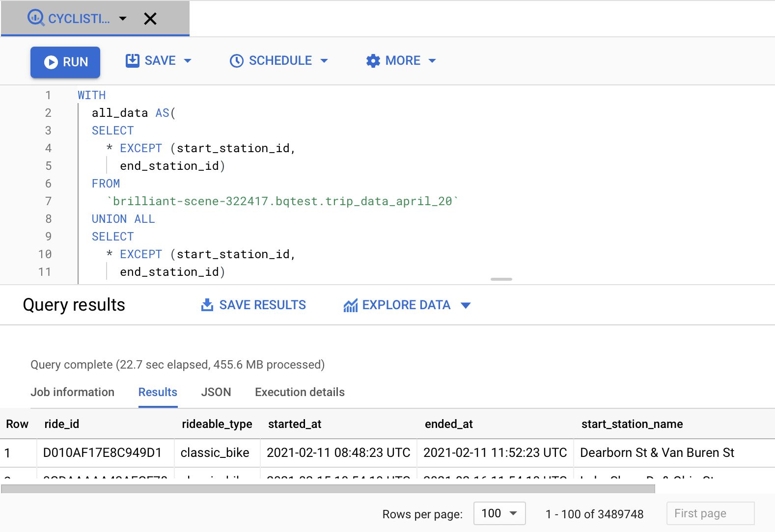Viewport: 775px width, 532px height.
Task: Open the EXPLORE DATA dropdown arrow
Action: click(x=466, y=305)
